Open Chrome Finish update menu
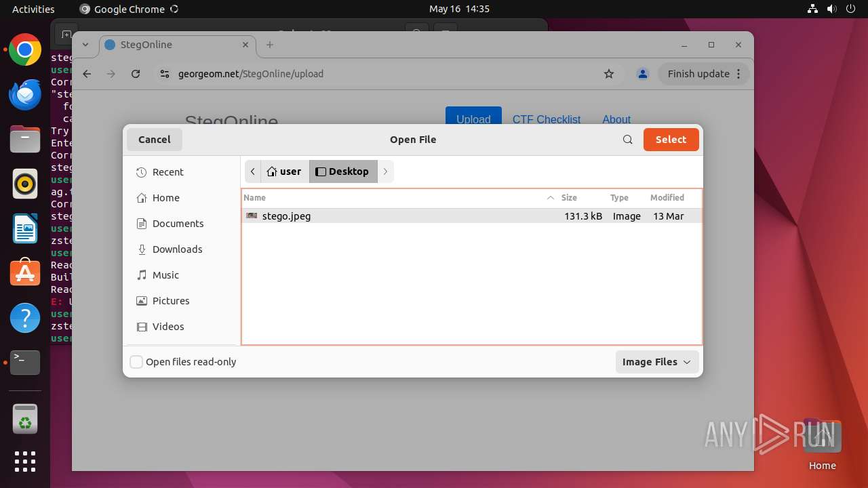This screenshot has width=868, height=488. (704, 74)
